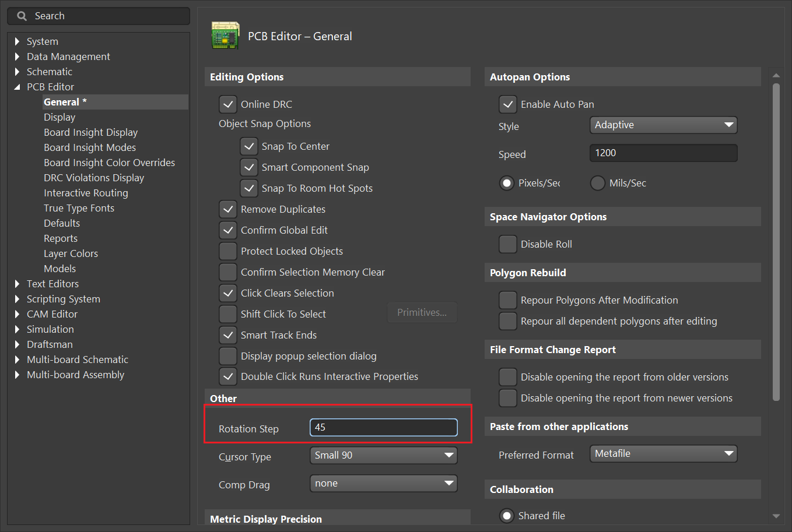Enable Confirm Selection Memory Clear
The height and width of the screenshot is (532, 792).
click(x=227, y=272)
